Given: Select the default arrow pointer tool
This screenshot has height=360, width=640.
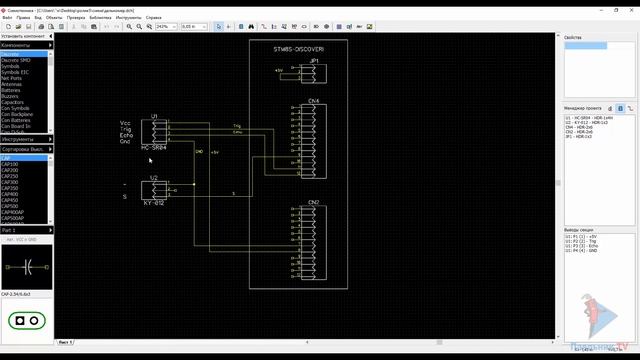Looking at the screenshot, I should [x=218, y=27].
